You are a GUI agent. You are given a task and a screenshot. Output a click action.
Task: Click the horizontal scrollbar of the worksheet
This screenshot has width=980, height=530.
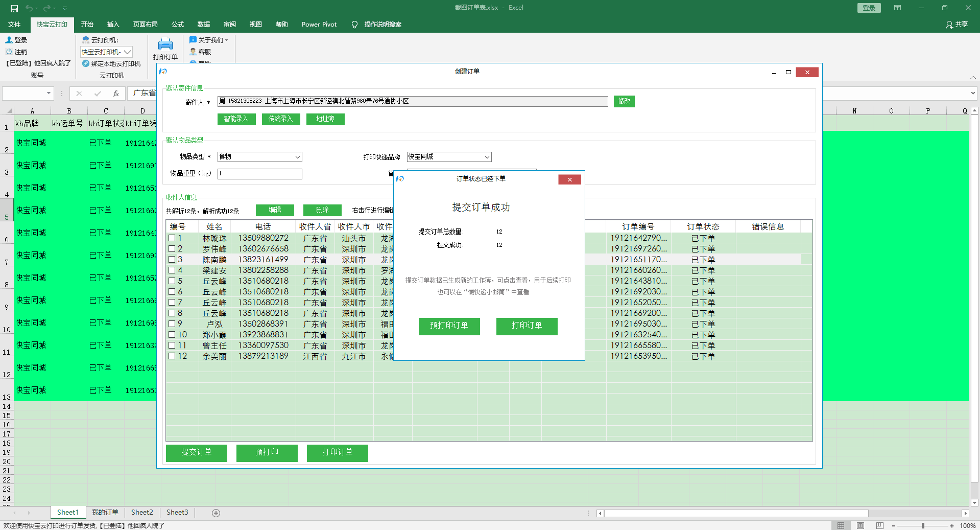pyautogui.click(x=735, y=513)
